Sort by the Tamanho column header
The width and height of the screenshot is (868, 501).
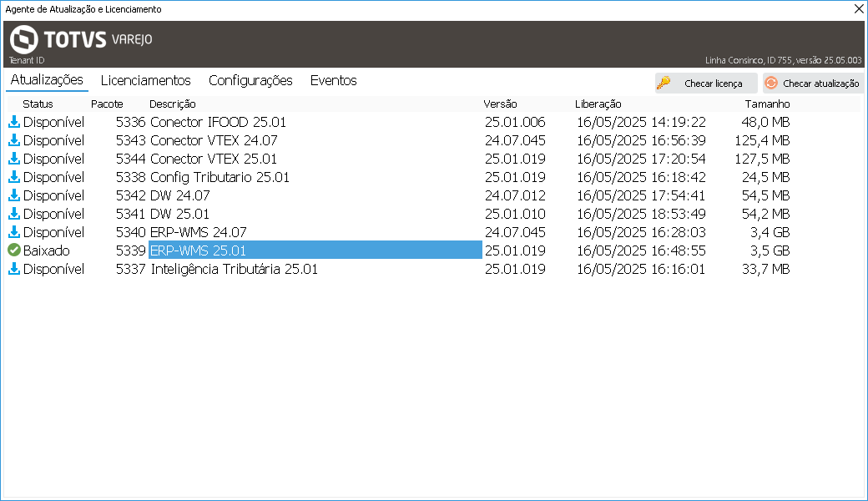pyautogui.click(x=767, y=104)
